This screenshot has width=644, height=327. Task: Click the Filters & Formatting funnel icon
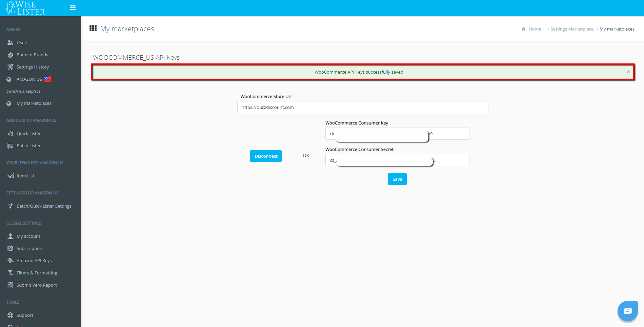click(10, 273)
